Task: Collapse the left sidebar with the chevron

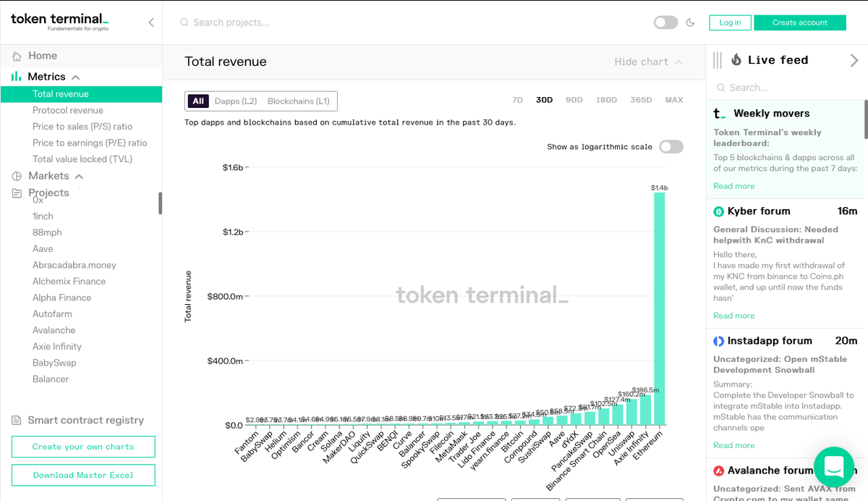Action: tap(151, 22)
